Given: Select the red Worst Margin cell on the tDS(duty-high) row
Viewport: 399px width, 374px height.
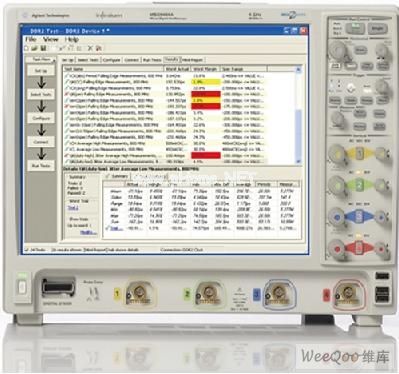Looking at the screenshot, I should (206, 155).
